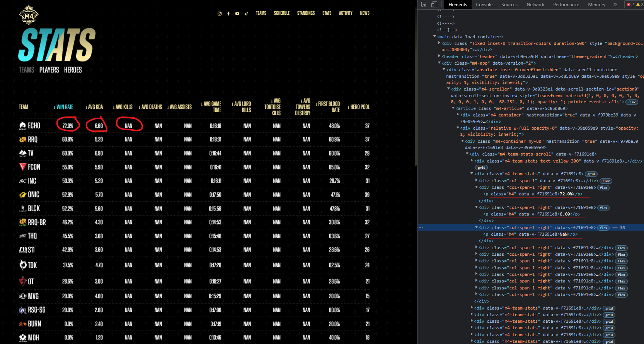Click the M4 championship logo

click(29, 15)
